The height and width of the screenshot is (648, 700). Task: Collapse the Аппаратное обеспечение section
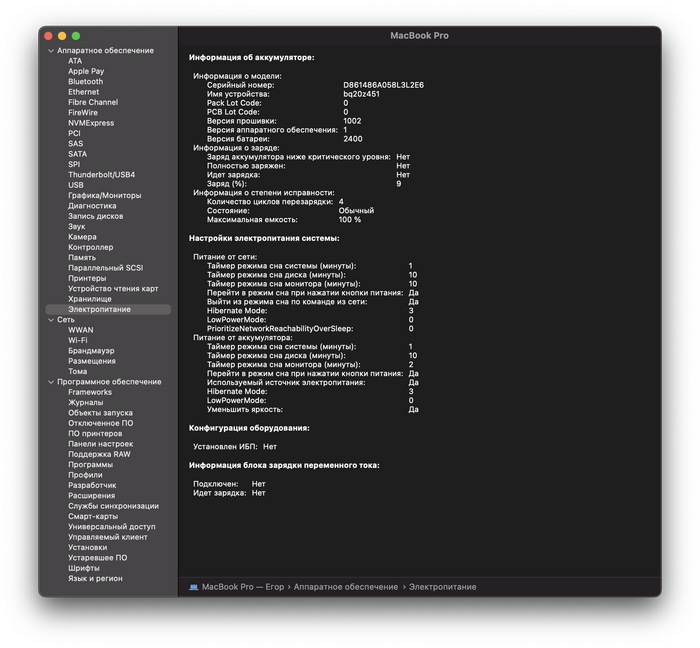click(51, 51)
